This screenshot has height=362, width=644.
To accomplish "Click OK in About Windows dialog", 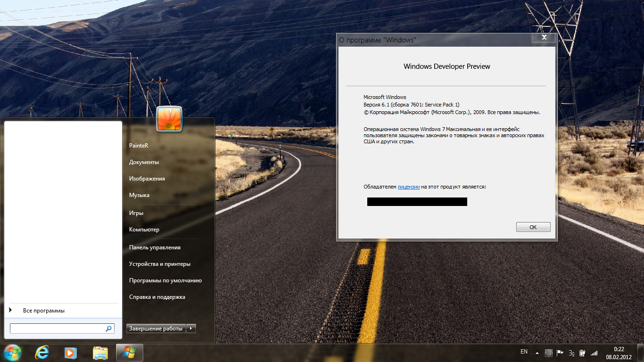I will [533, 227].
